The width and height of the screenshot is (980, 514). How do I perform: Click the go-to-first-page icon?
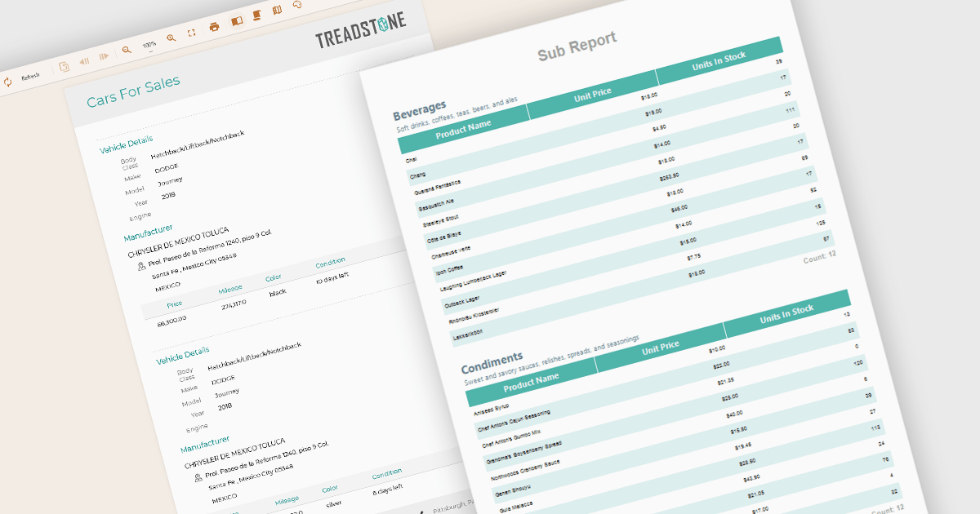click(65, 67)
